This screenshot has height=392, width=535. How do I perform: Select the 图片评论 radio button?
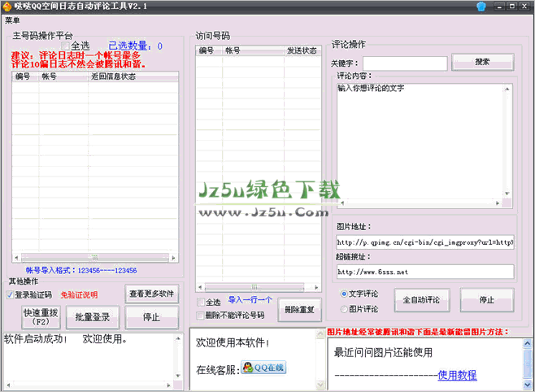(344, 309)
